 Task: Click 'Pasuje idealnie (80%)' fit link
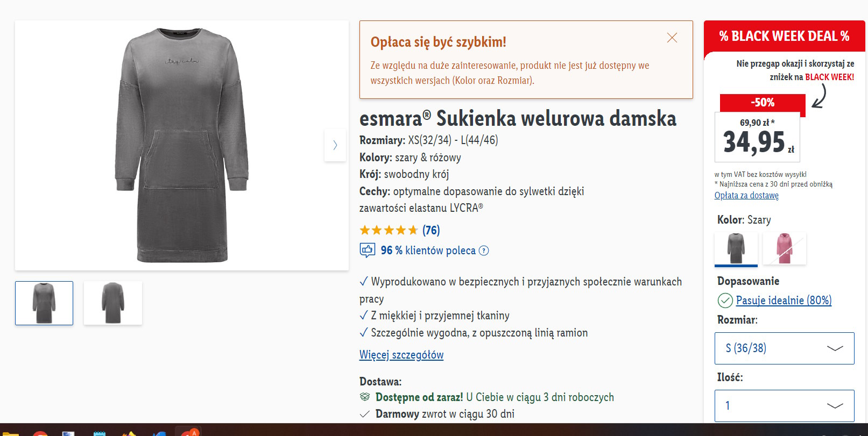pos(784,301)
